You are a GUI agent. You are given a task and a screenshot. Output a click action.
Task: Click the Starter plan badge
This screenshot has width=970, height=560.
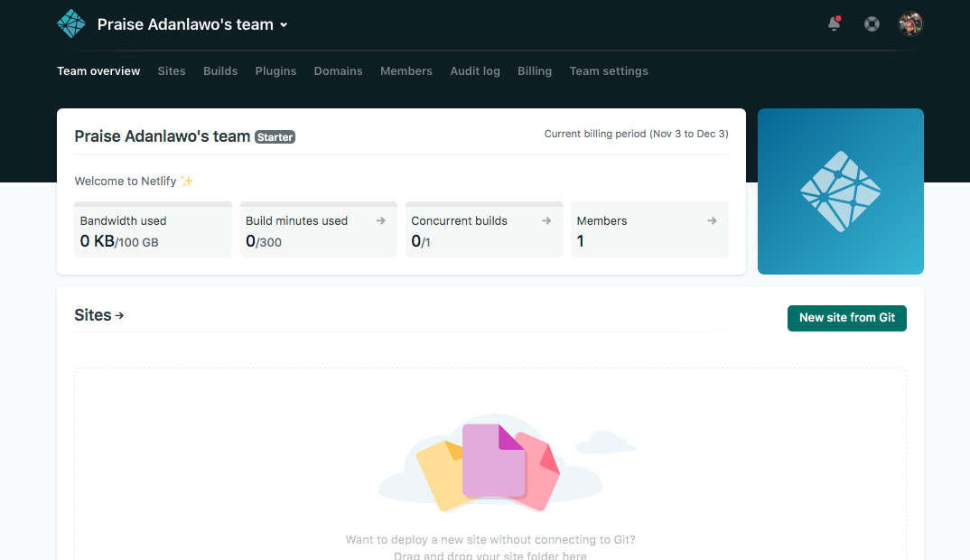click(275, 136)
